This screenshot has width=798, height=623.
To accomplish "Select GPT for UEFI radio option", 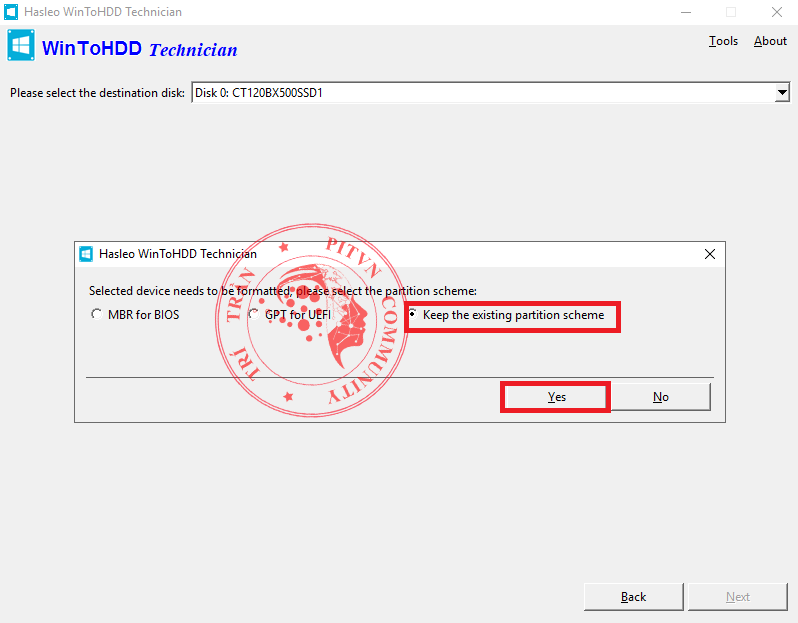I will [x=290, y=315].
